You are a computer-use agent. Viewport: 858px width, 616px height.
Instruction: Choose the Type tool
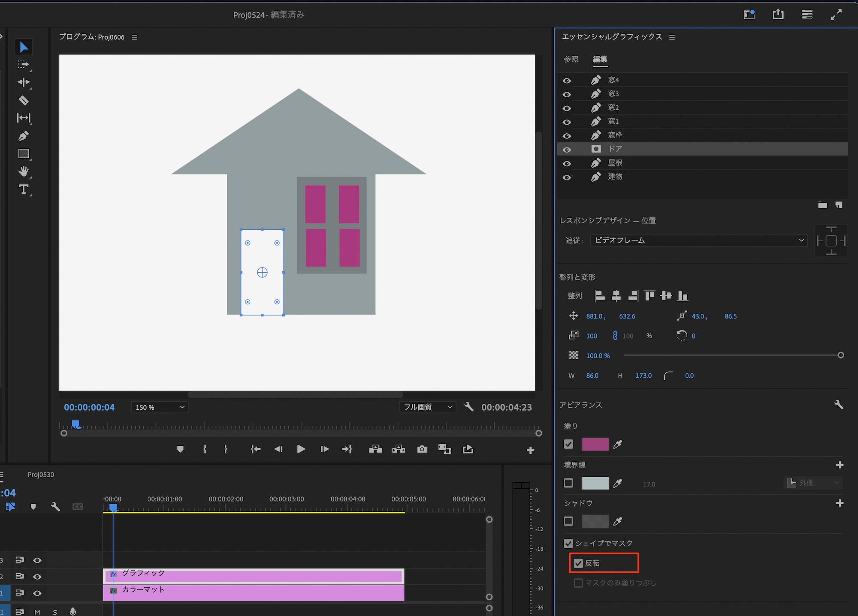point(24,189)
